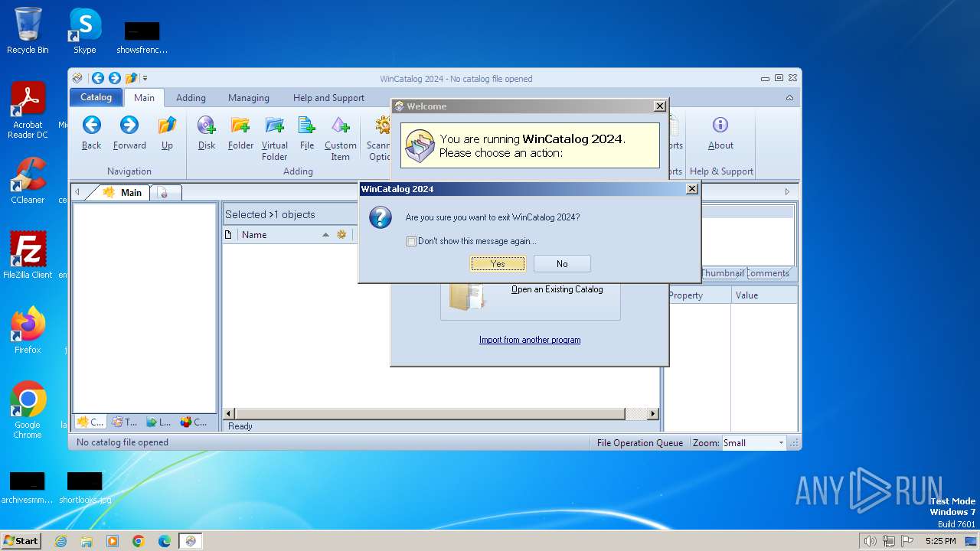Image resolution: width=980 pixels, height=551 pixels.
Task: Open the quick access toolbar customize dropdown
Action: [145, 78]
